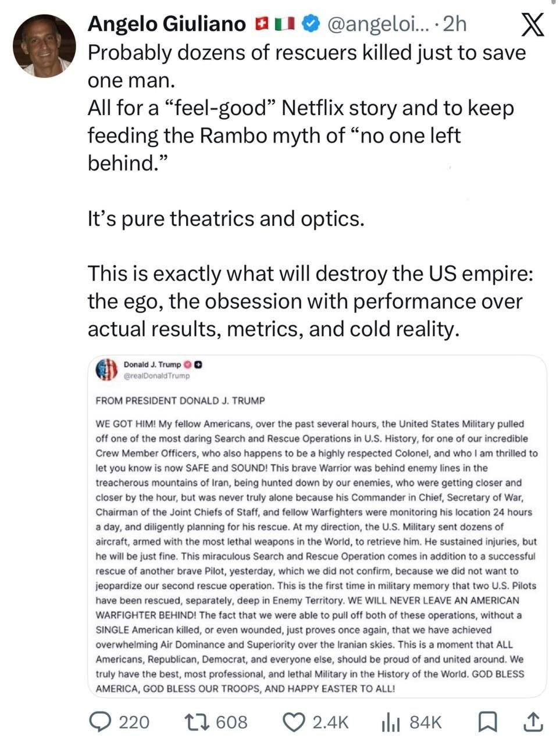560x745 pixels.
Task: Click the @realDonaldTrump handle
Action: coord(157,376)
